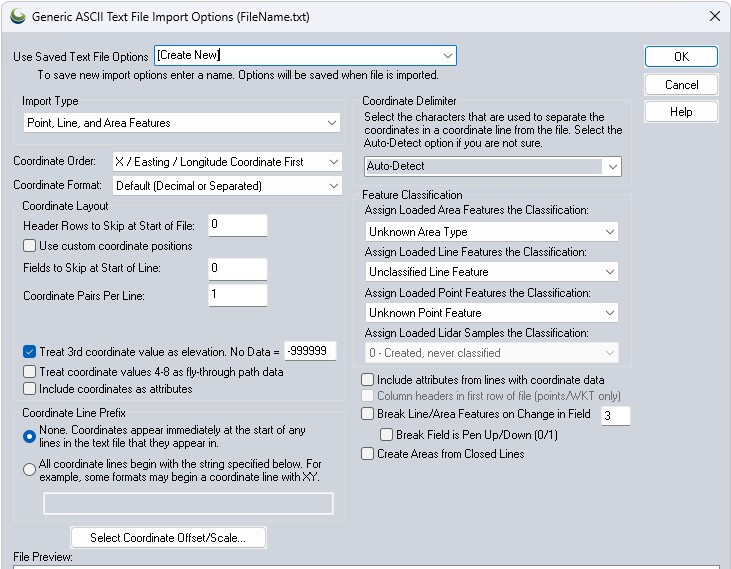Select the All coordinate lines begin with string option
Viewport: 731px width, 569px height.
[30, 470]
